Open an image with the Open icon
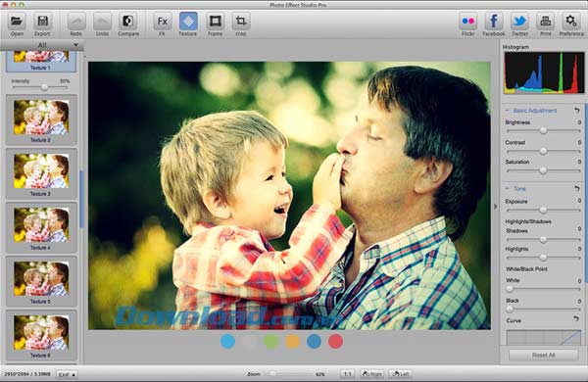Image resolution: width=588 pixels, height=382 pixels. (x=17, y=22)
